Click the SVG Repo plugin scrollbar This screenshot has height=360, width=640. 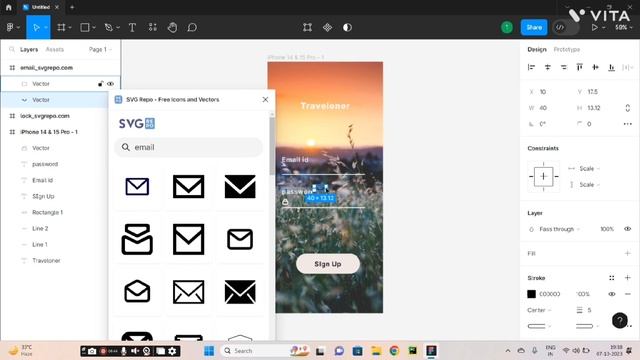click(x=272, y=145)
